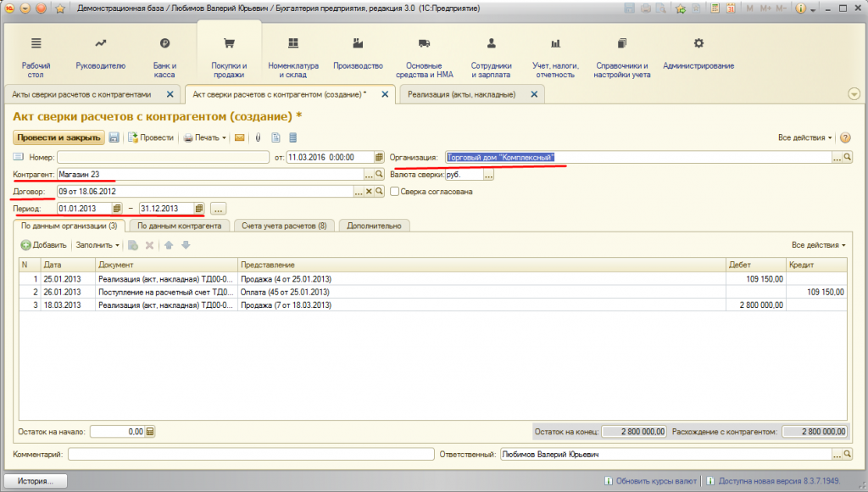Click the paperclip attached files icon

pos(258,137)
